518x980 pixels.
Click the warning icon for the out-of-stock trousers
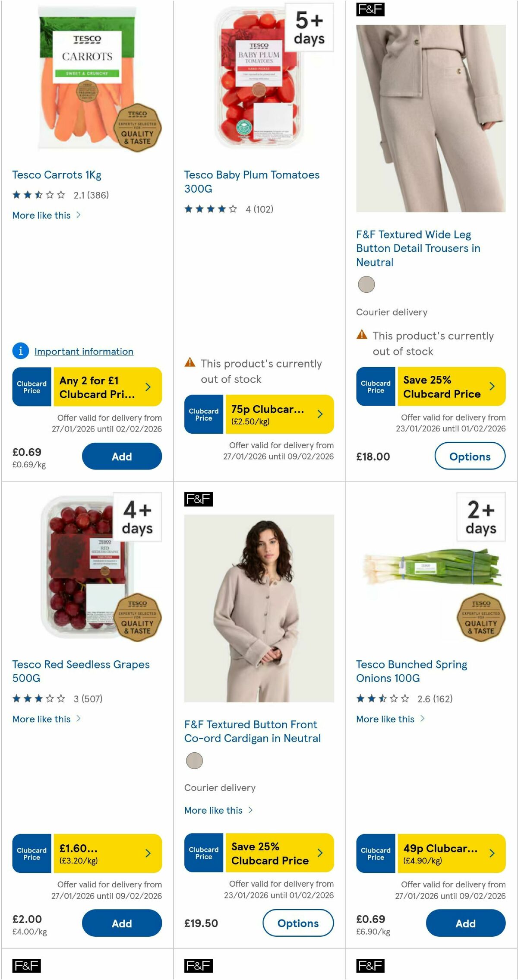361,334
